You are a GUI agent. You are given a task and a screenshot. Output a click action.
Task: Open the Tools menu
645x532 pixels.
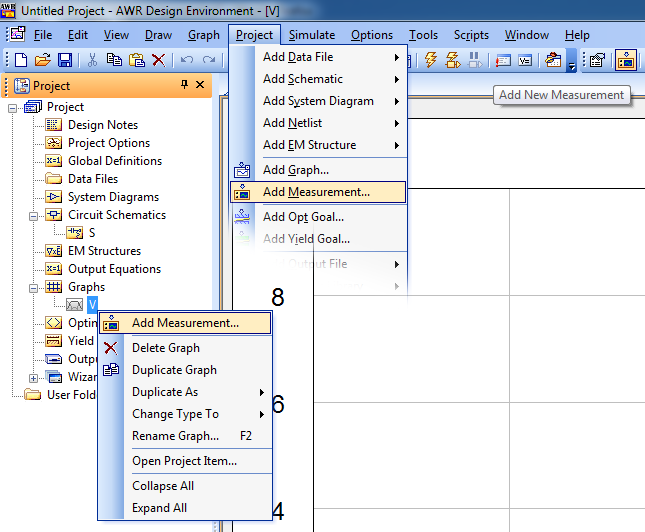[423, 35]
